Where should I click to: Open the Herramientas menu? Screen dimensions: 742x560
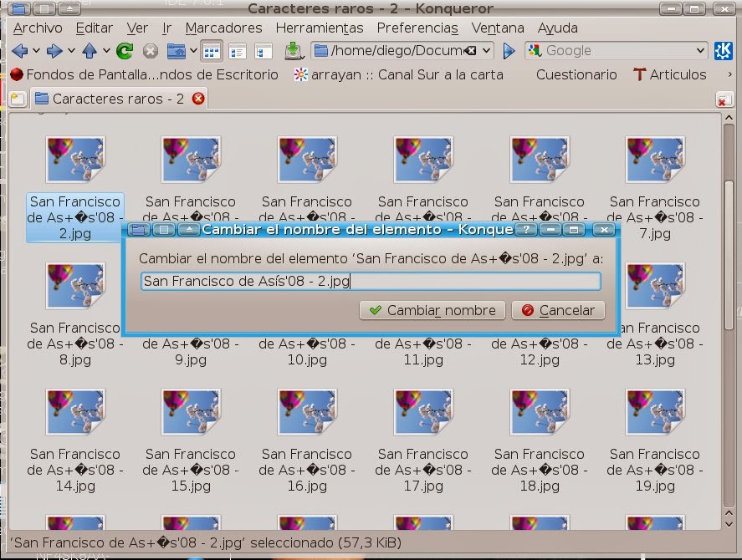[x=320, y=28]
